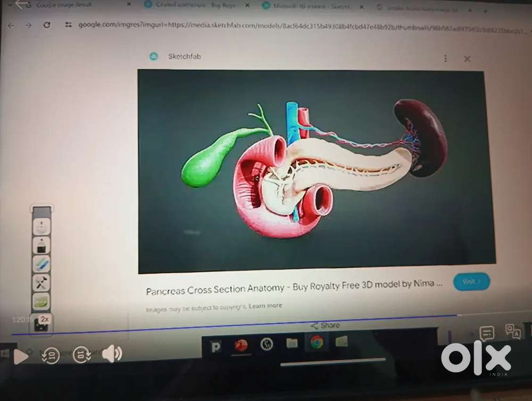Mute the video volume speaker
Image resolution: width=532 pixels, height=401 pixels.
112,354
